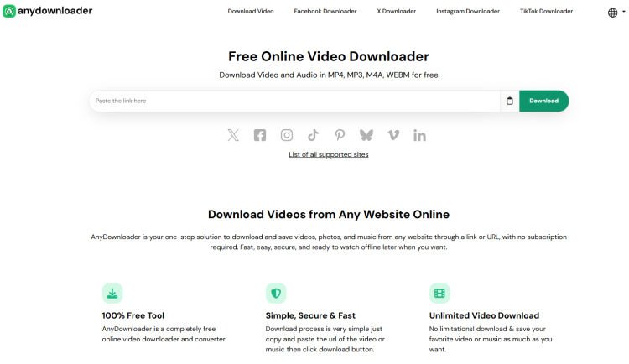Open the List of all supported sites link
This screenshot has height=364, width=629.
329,154
